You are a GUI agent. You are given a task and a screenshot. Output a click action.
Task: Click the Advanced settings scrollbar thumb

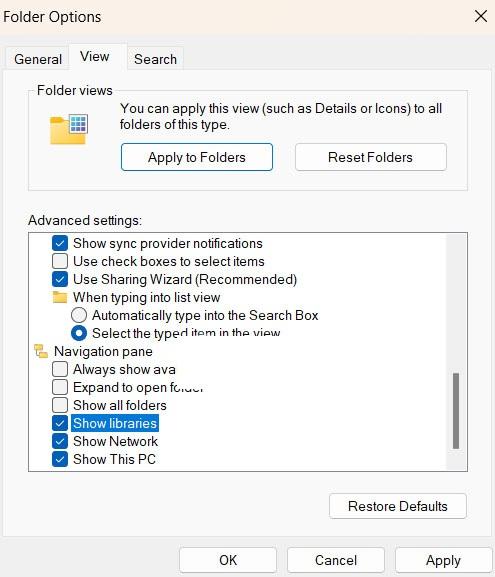coord(456,411)
